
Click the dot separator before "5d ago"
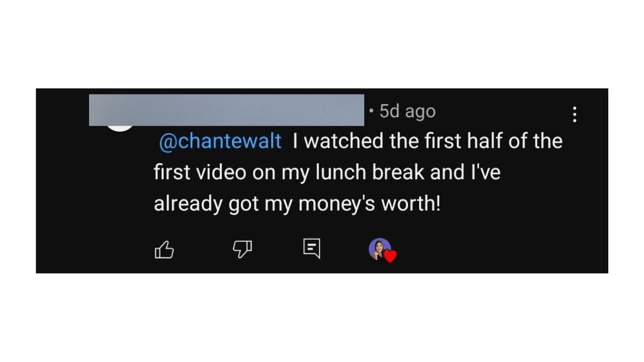click(x=371, y=111)
